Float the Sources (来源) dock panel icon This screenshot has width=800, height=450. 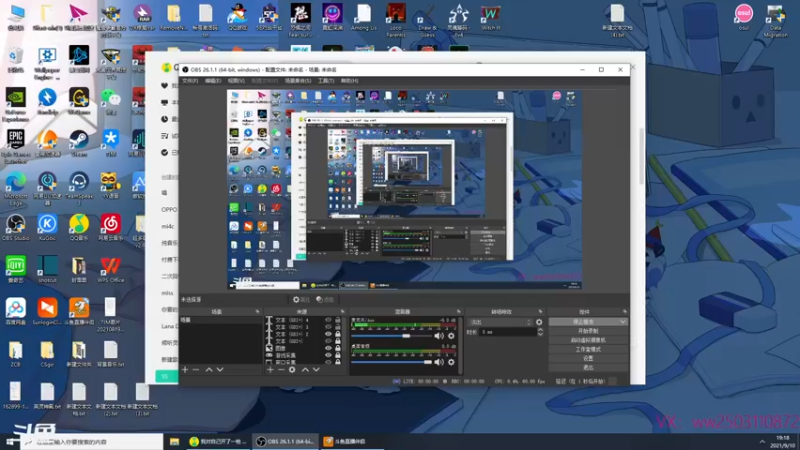(x=342, y=311)
